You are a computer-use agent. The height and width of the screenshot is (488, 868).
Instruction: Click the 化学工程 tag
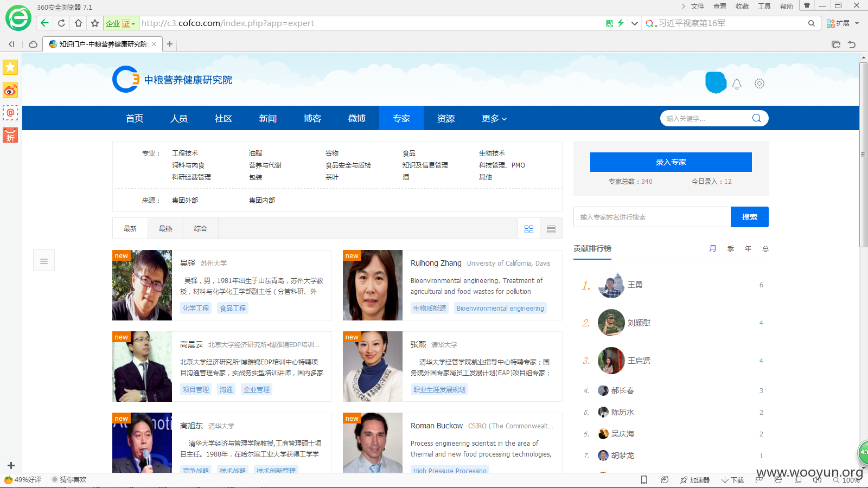(x=196, y=308)
